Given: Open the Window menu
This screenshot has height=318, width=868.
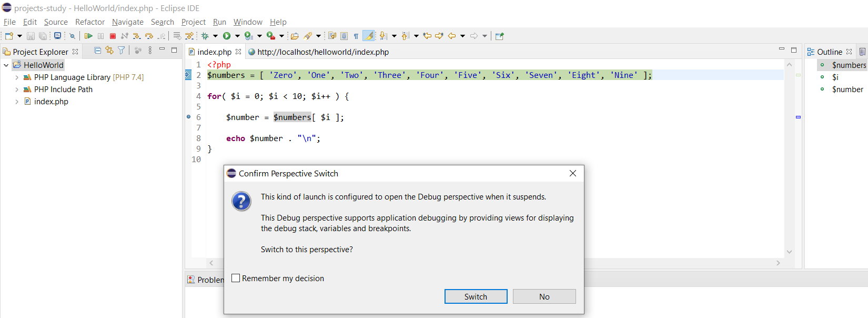Looking at the screenshot, I should [x=248, y=22].
